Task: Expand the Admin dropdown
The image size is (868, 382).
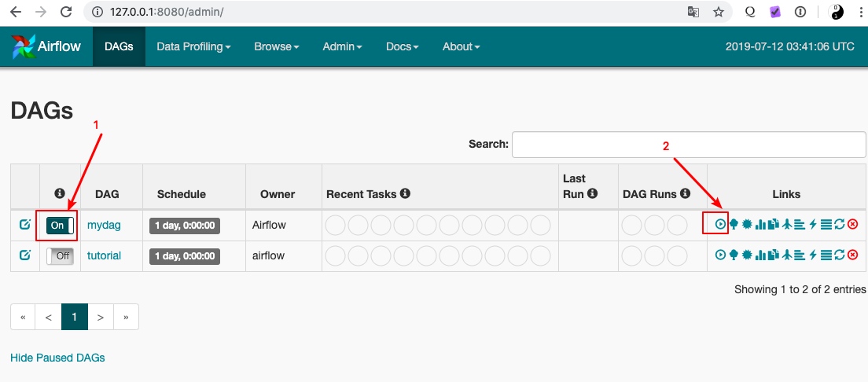Action: 342,46
